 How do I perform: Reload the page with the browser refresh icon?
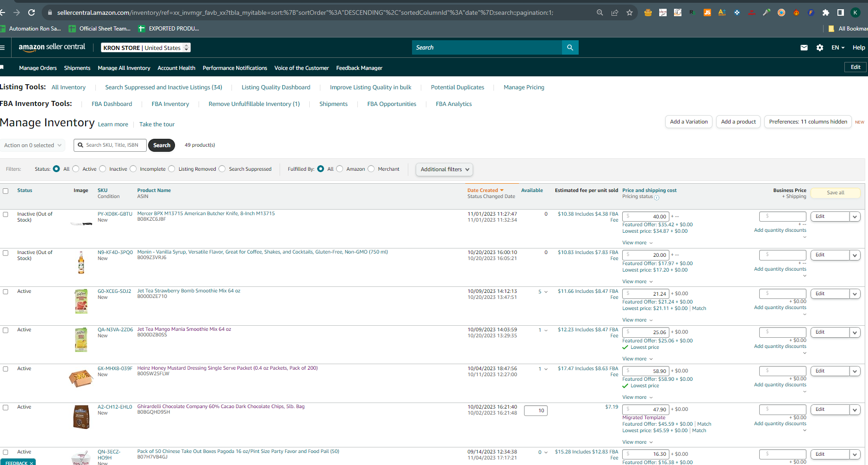31,12
